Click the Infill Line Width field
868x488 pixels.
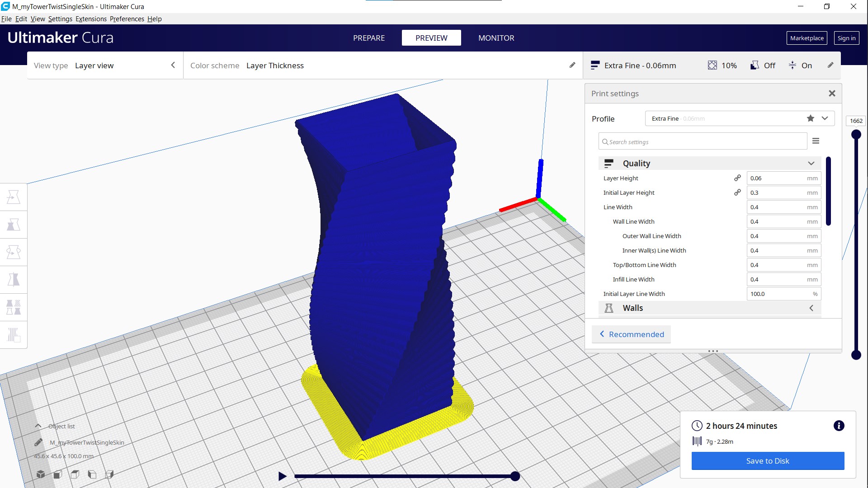(x=784, y=279)
